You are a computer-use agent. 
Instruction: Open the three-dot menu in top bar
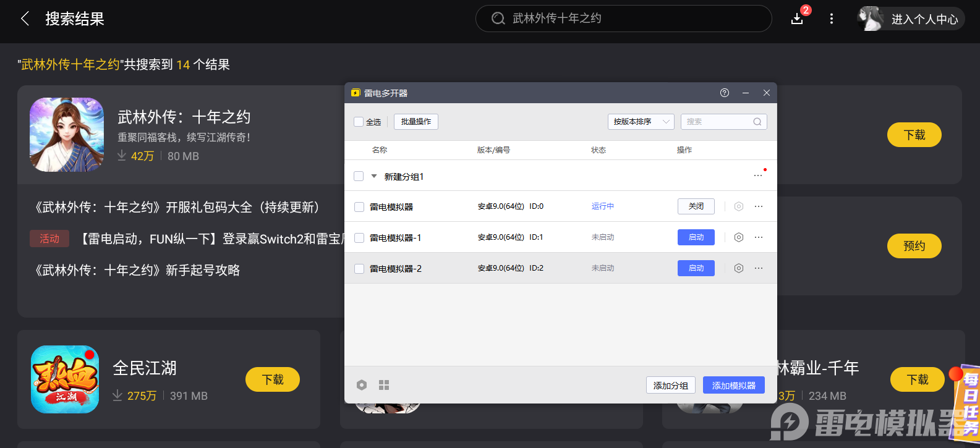tap(831, 19)
